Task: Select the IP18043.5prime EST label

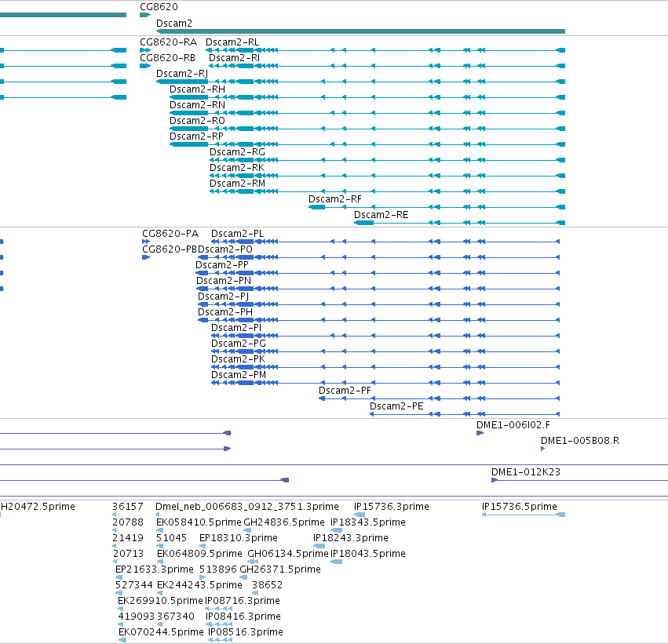Action: coord(367,554)
